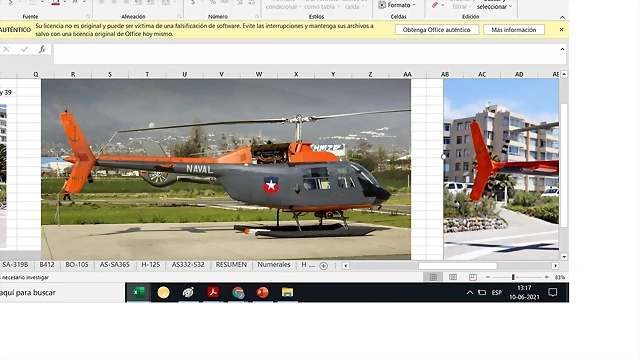The width and height of the screenshot is (640, 360).
Task: Collapse the ribbon with the chevron
Action: (562, 17)
